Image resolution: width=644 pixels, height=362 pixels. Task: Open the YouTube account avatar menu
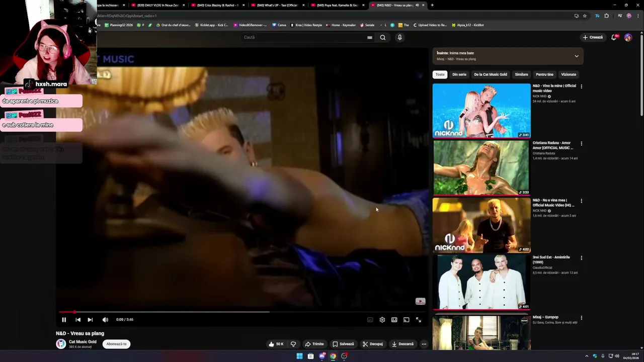click(x=628, y=37)
